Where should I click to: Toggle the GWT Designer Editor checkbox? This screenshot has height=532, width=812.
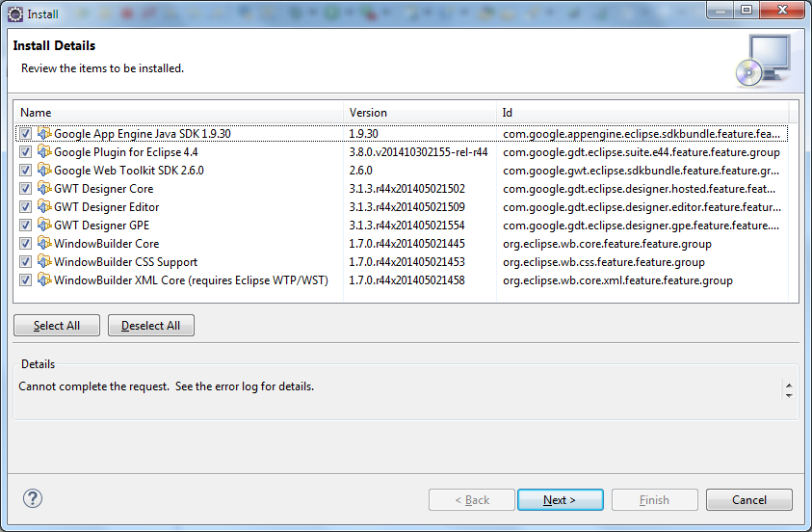[25, 206]
